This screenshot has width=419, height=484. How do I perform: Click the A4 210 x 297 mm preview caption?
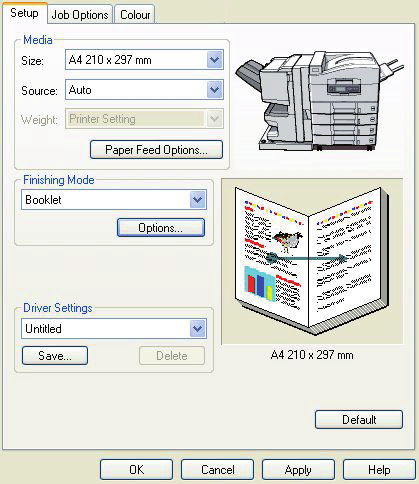pyautogui.click(x=312, y=355)
